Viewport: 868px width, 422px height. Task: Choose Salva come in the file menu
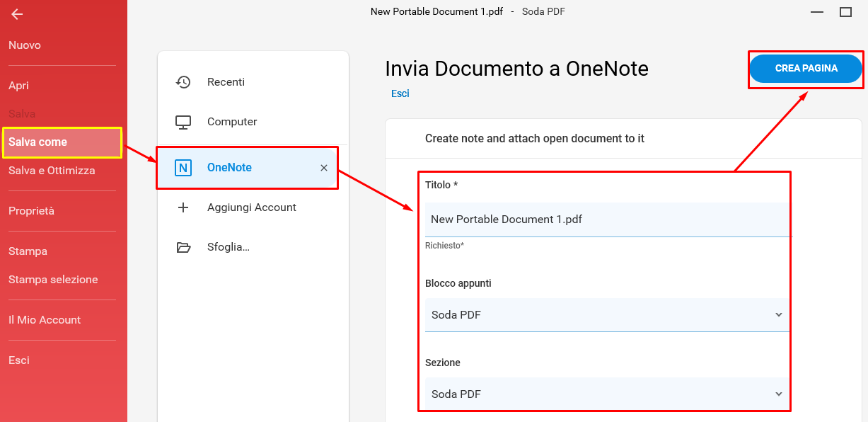point(62,142)
